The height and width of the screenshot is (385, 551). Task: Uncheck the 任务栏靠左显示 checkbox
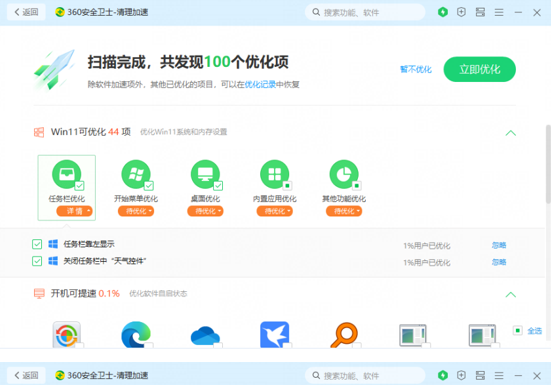pos(37,244)
